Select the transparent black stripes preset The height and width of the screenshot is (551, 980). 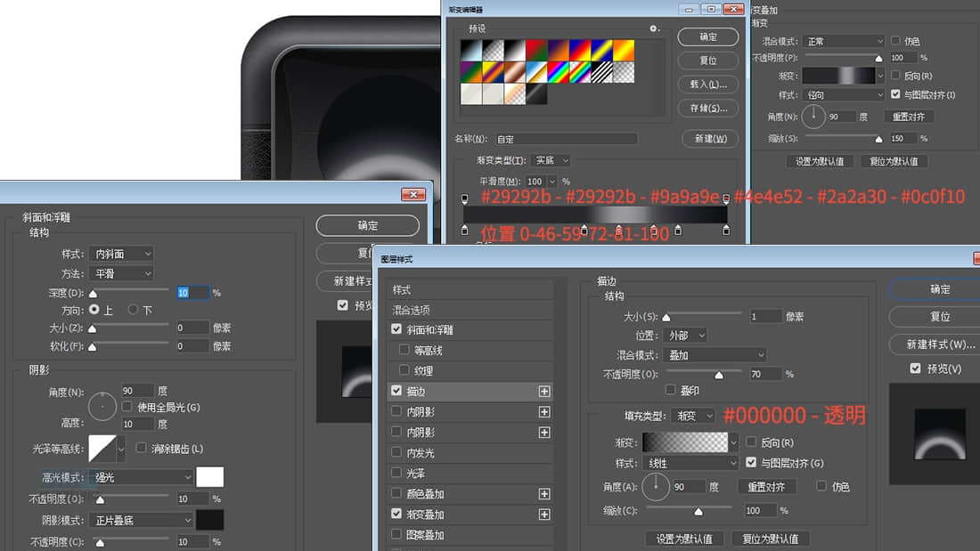[x=602, y=72]
